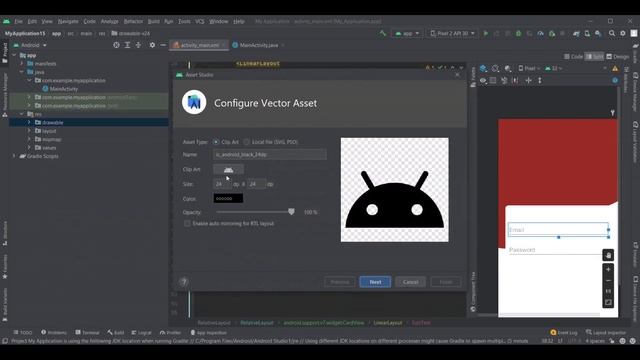
Task: Open the Tools menu
Action: [x=184, y=21]
